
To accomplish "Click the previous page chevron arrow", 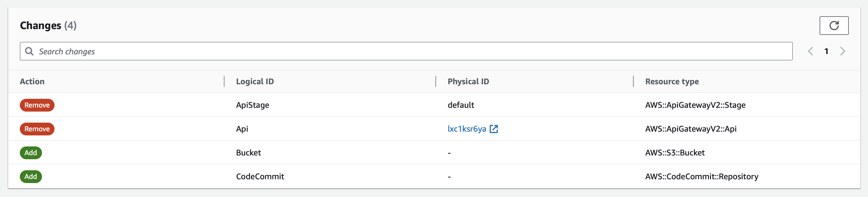I will point(810,51).
